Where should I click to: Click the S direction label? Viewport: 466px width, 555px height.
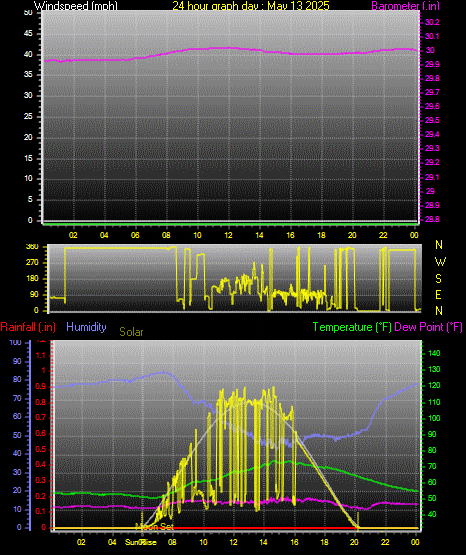[438, 279]
